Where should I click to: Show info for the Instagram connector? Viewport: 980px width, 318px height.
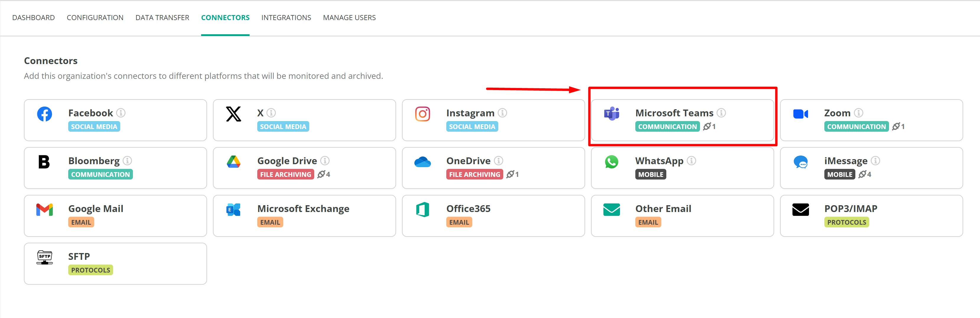click(502, 113)
